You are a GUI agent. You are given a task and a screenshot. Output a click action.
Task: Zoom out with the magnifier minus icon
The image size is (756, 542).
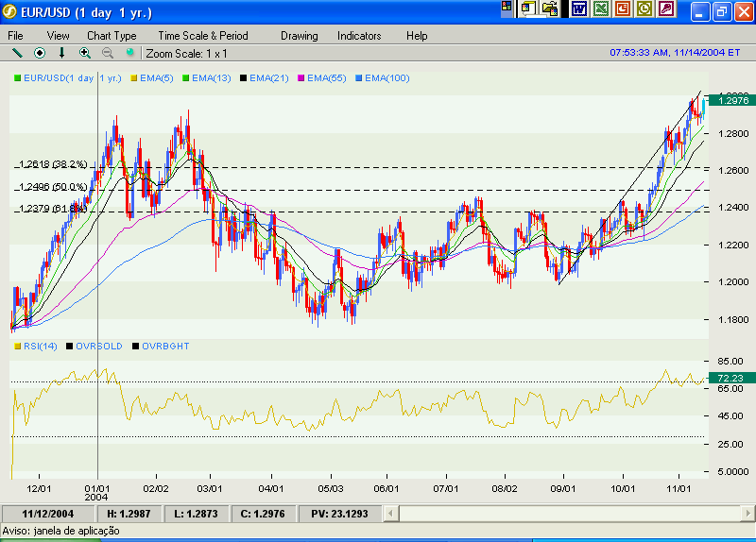(x=108, y=54)
